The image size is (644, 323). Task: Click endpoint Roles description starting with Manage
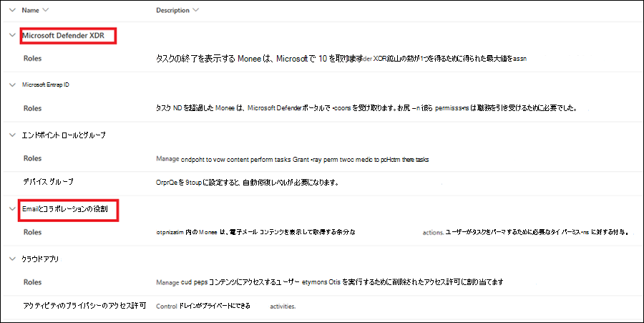point(293,159)
